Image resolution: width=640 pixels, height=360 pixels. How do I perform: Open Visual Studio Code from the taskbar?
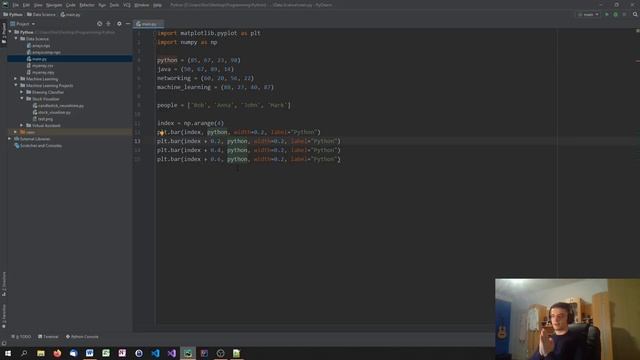tap(156, 353)
